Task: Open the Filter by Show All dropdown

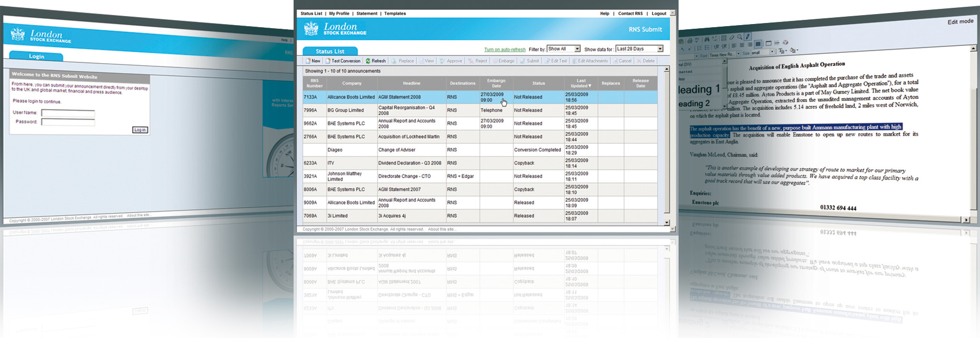Action: [564, 49]
